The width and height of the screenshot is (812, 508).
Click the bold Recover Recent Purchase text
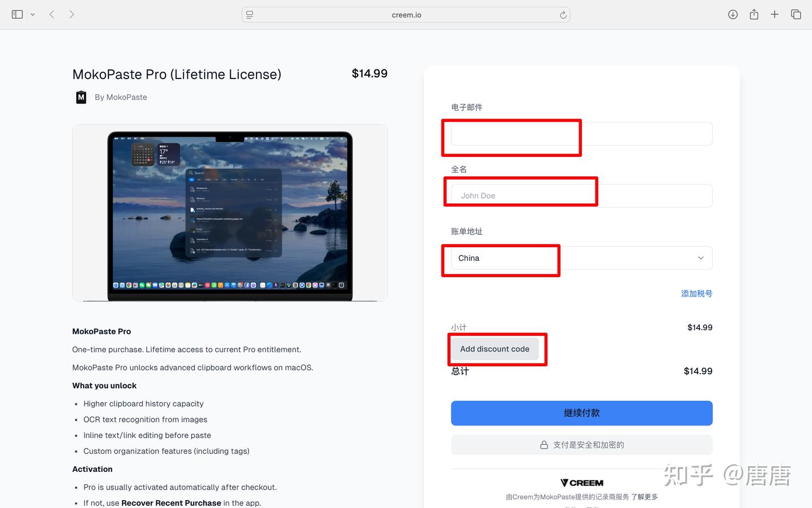[171, 503]
